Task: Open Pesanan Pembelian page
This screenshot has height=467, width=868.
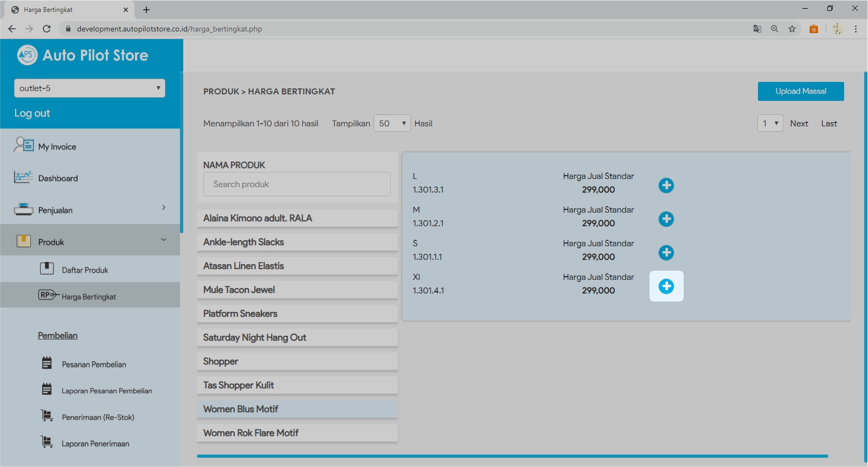Action: 93,364
